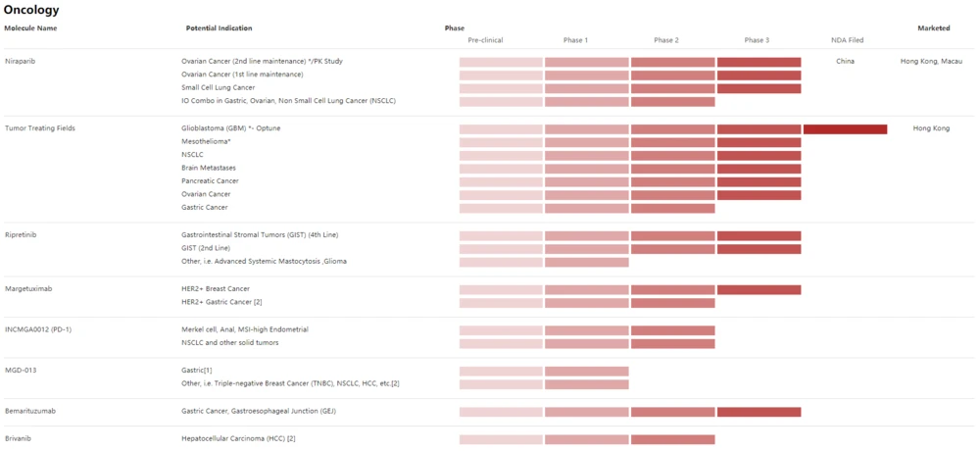The image size is (980, 451).
Task: Click the Phase 3 bar for Bemarituzumab Gastric Cancer
Action: pos(759,411)
